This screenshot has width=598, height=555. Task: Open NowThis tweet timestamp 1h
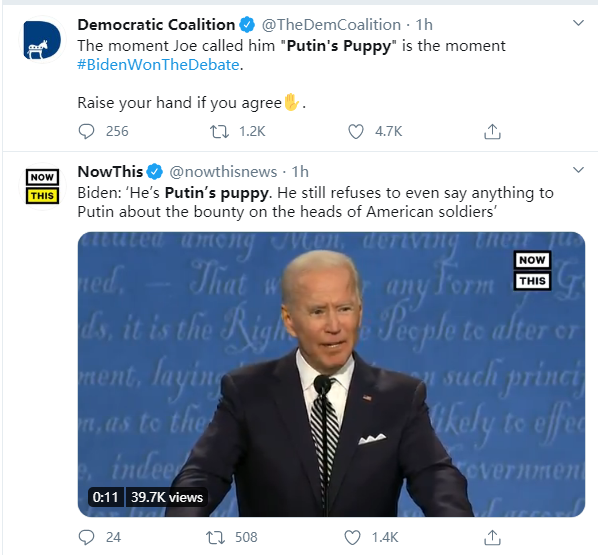(300, 172)
